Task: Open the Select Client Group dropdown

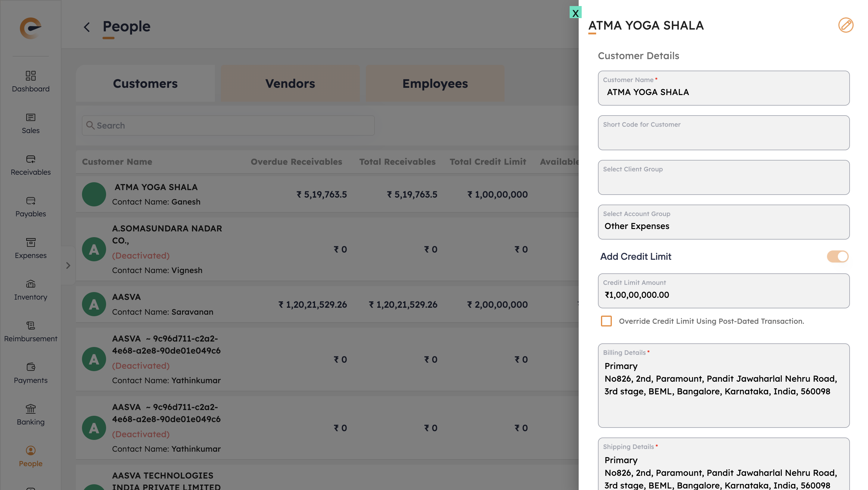Action: click(x=723, y=177)
